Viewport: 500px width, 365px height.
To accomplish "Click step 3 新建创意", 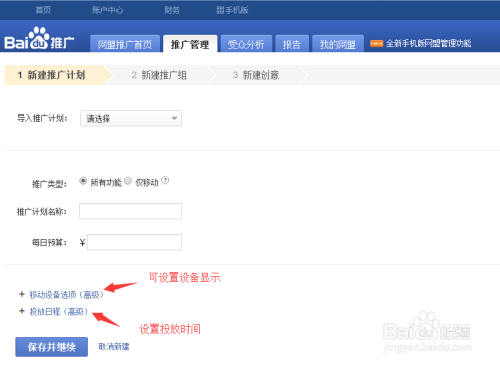I will (x=256, y=75).
